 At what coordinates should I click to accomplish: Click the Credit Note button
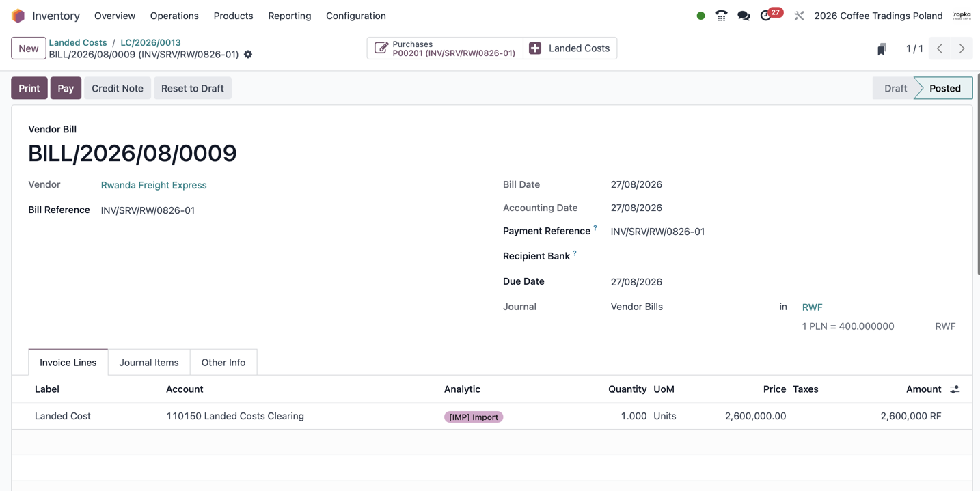[118, 88]
